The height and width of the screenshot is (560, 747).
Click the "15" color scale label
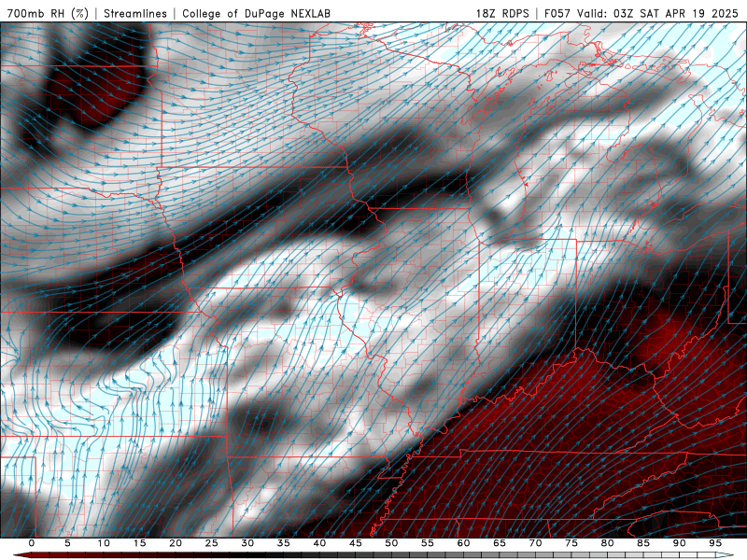(139, 543)
